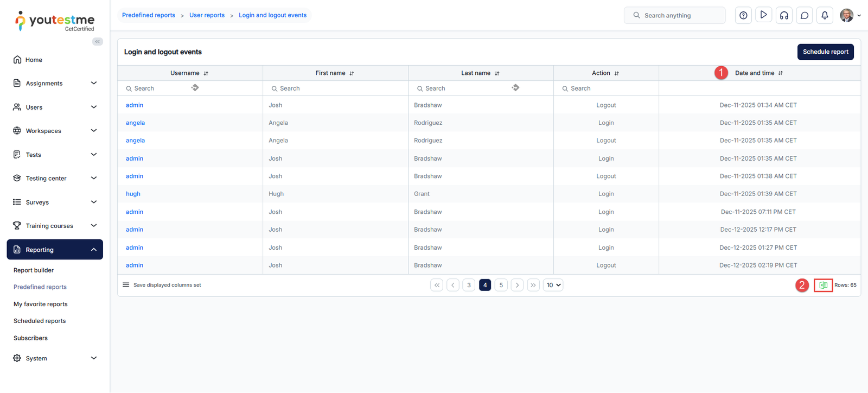Collapse the Reporting menu section
This screenshot has height=393, width=868.
pos(93,250)
